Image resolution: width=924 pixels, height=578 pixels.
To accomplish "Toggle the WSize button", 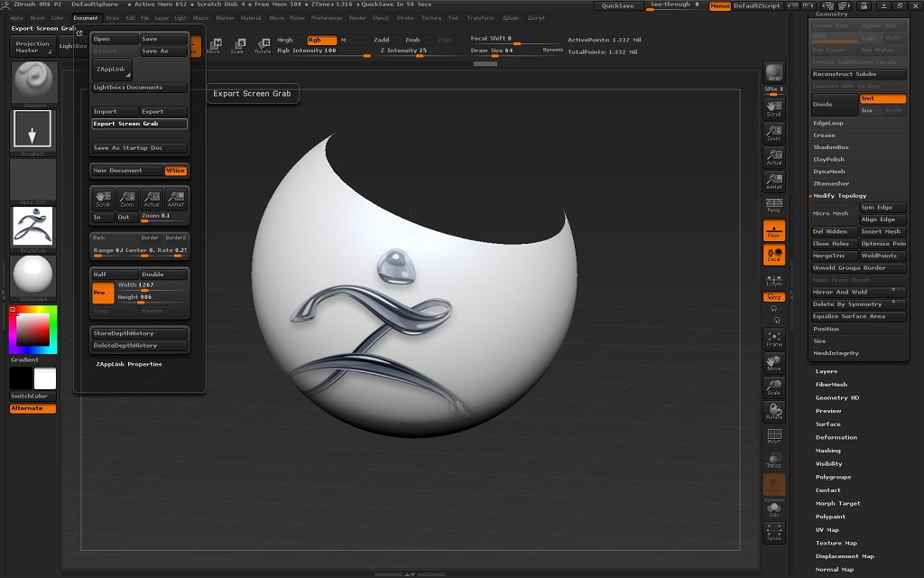I will [176, 170].
